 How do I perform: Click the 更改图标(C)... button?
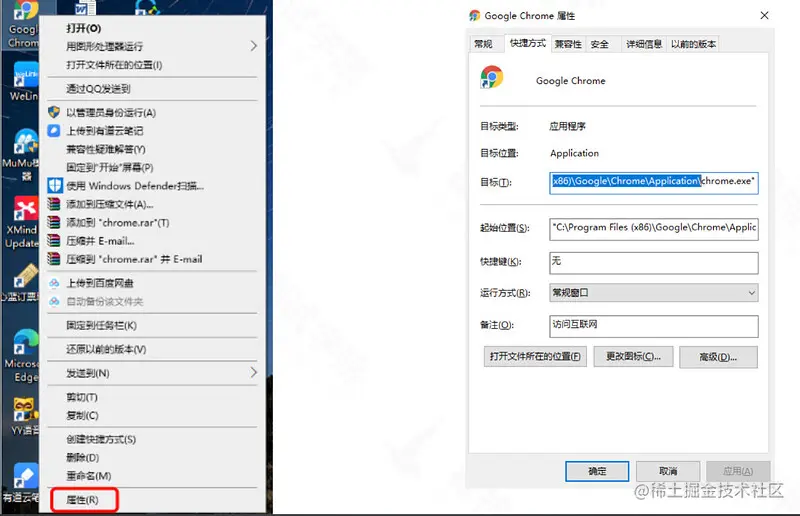coord(633,356)
